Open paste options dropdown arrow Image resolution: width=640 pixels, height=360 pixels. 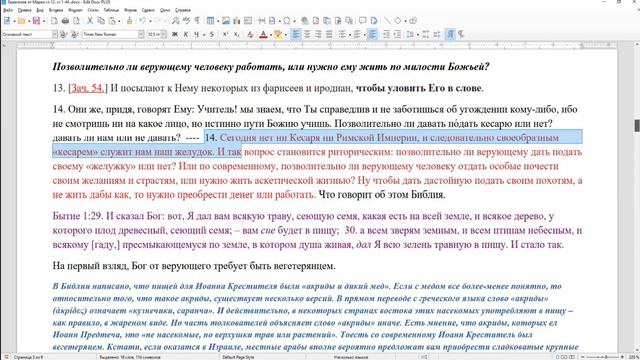(119, 21)
